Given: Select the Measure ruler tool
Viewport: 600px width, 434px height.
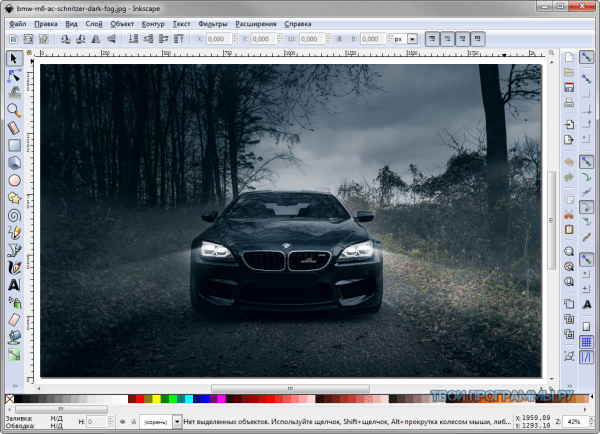Looking at the screenshot, I should tap(14, 128).
